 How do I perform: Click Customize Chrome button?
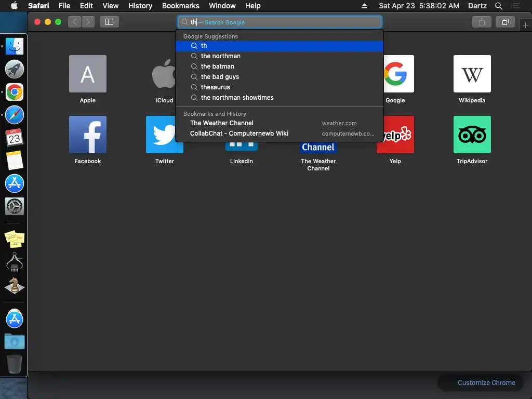click(x=486, y=383)
